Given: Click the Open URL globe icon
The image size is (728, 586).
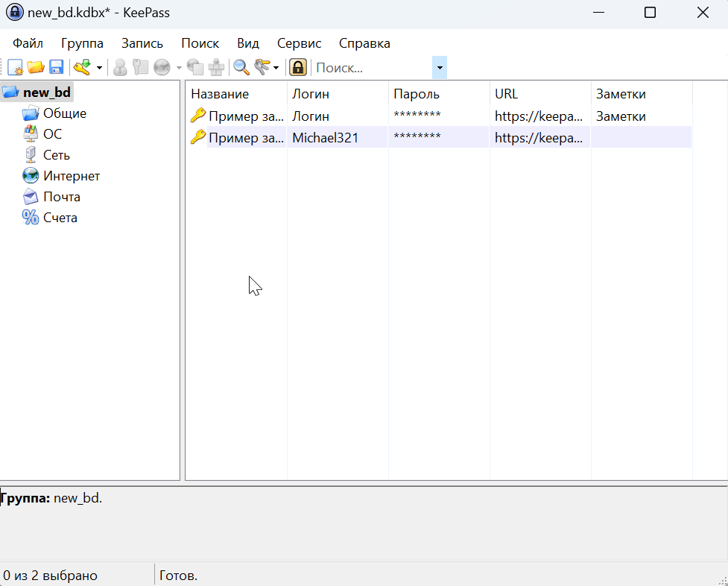Looking at the screenshot, I should (162, 67).
